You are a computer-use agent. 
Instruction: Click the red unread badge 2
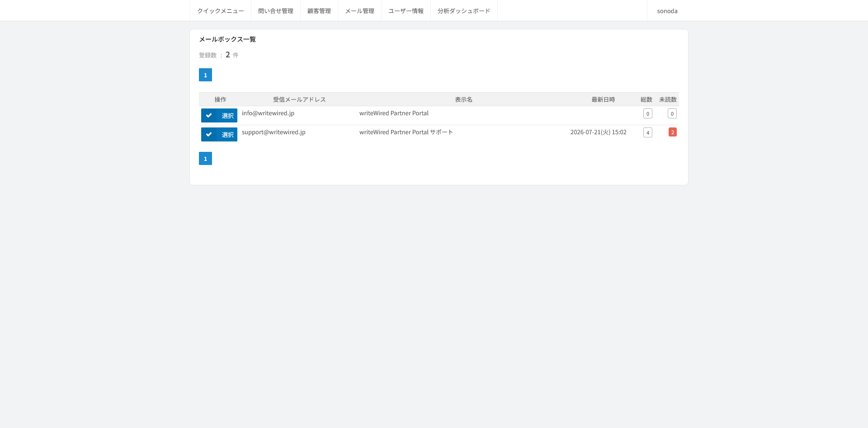(x=673, y=132)
